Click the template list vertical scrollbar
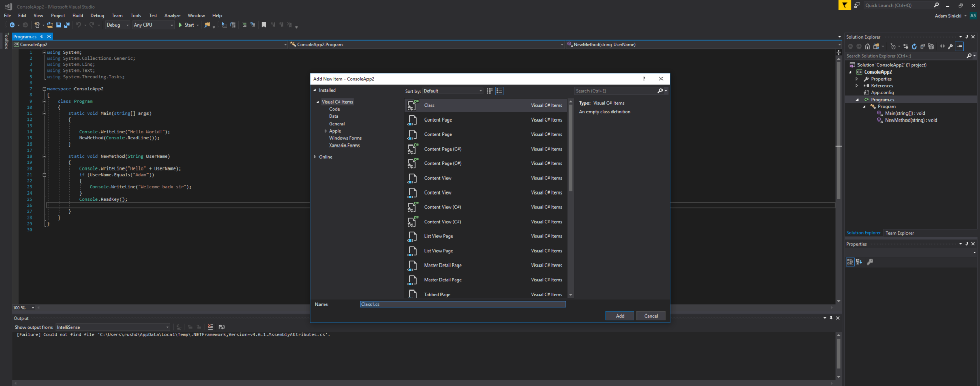 [x=571, y=148]
